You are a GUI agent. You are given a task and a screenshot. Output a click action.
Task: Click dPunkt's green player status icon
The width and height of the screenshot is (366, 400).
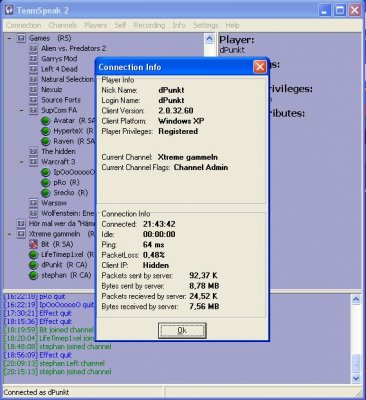pyautogui.click(x=33, y=265)
